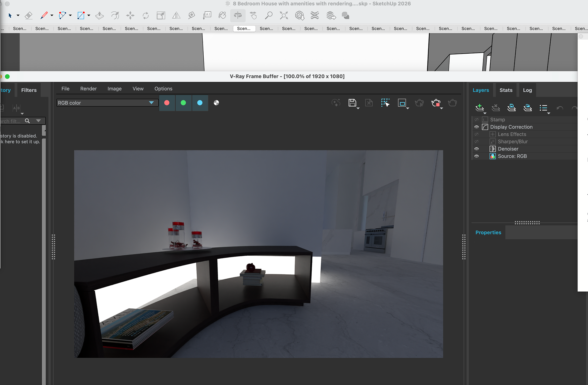
Task: Open the Render menu
Action: click(88, 89)
